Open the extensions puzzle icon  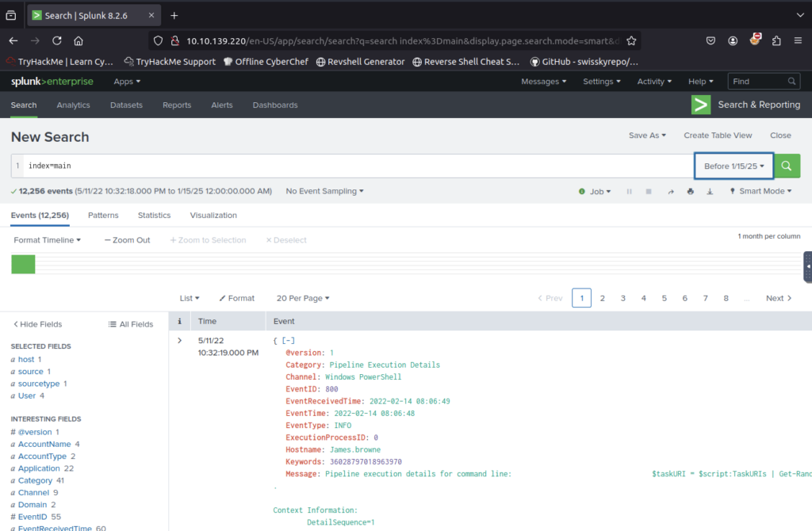pyautogui.click(x=776, y=41)
